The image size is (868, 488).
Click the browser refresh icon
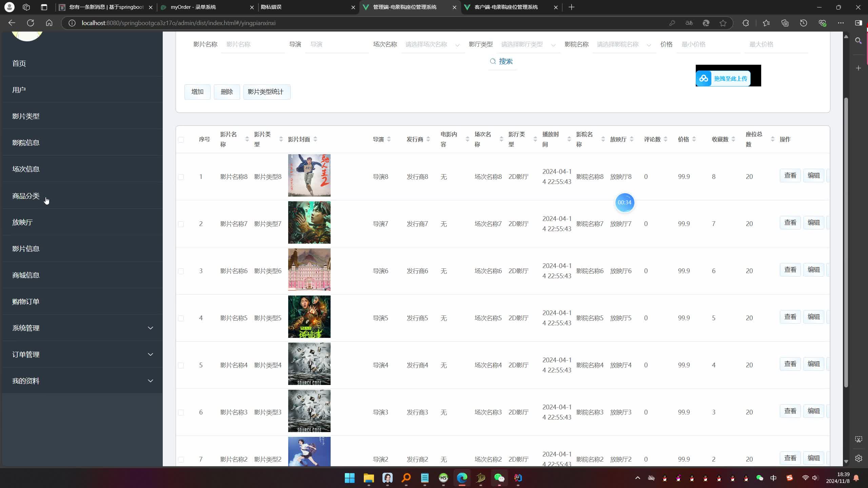[x=31, y=23]
